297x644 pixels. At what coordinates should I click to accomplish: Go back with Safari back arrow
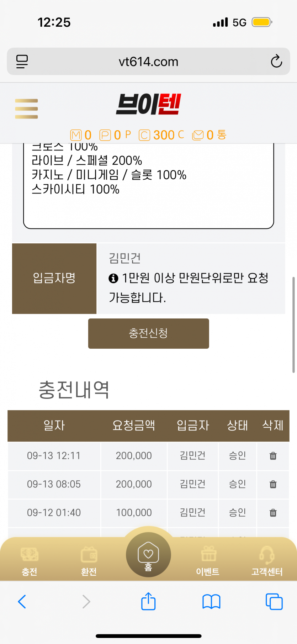point(22,602)
